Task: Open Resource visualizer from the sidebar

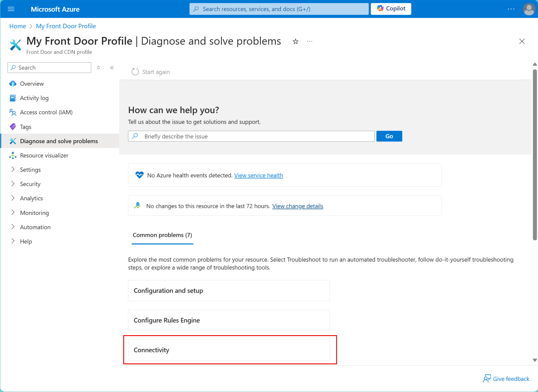Action: tap(44, 155)
